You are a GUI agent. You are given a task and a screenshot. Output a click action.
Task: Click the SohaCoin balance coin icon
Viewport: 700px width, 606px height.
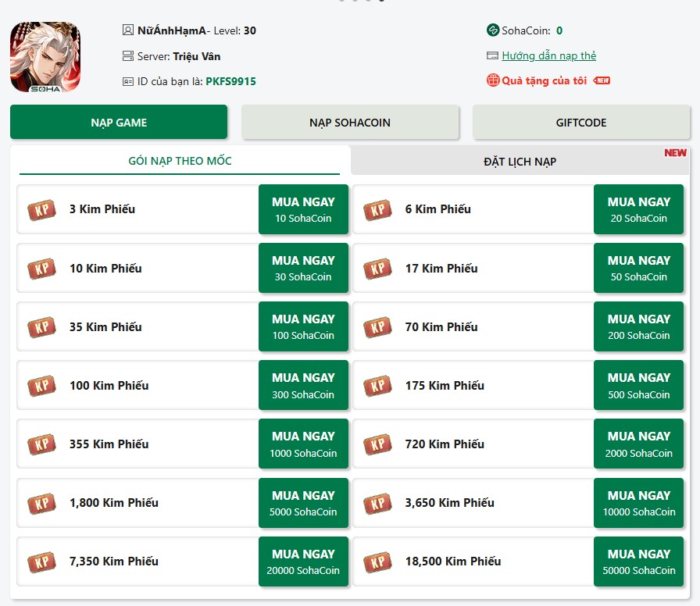pos(493,30)
